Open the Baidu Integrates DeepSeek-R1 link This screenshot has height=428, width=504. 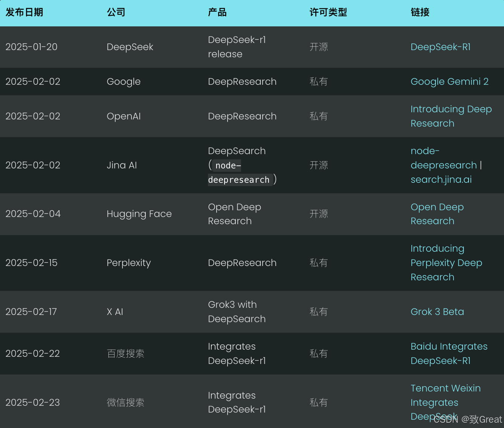(x=449, y=353)
